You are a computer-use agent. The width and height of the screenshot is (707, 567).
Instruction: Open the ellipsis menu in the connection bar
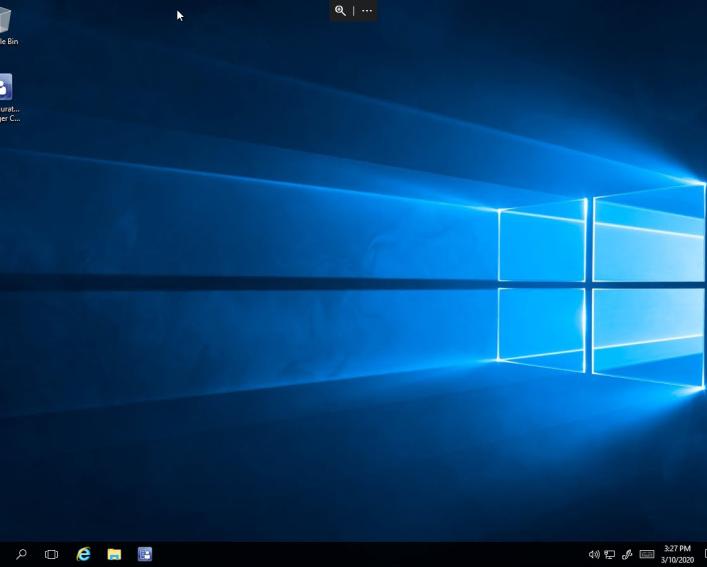(x=367, y=11)
